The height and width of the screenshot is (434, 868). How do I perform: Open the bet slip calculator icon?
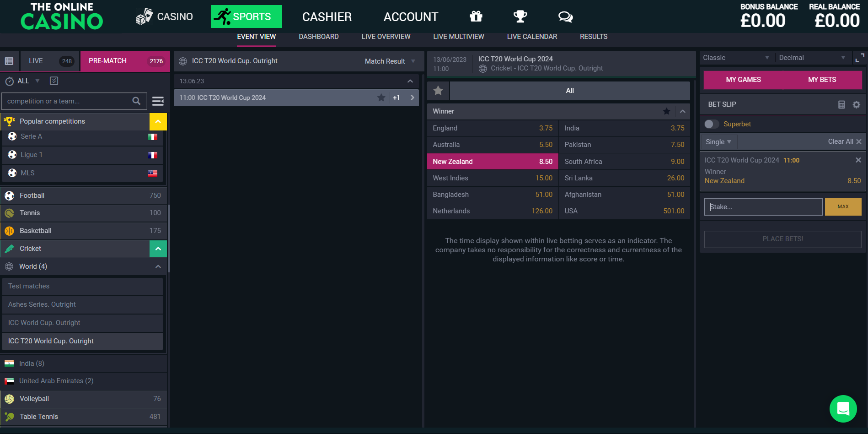(841, 104)
